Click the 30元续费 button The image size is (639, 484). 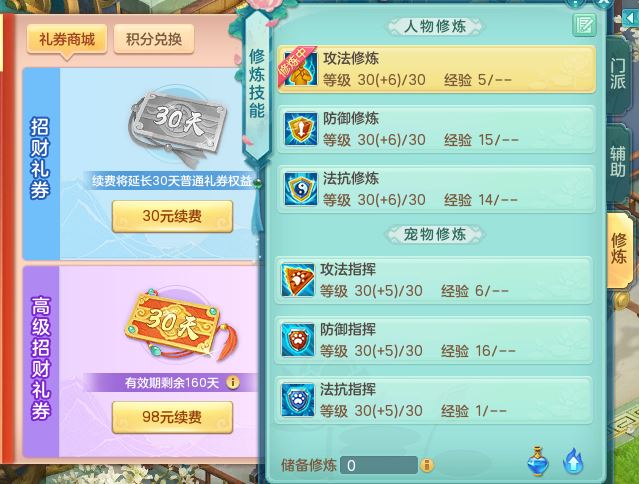coord(172,216)
